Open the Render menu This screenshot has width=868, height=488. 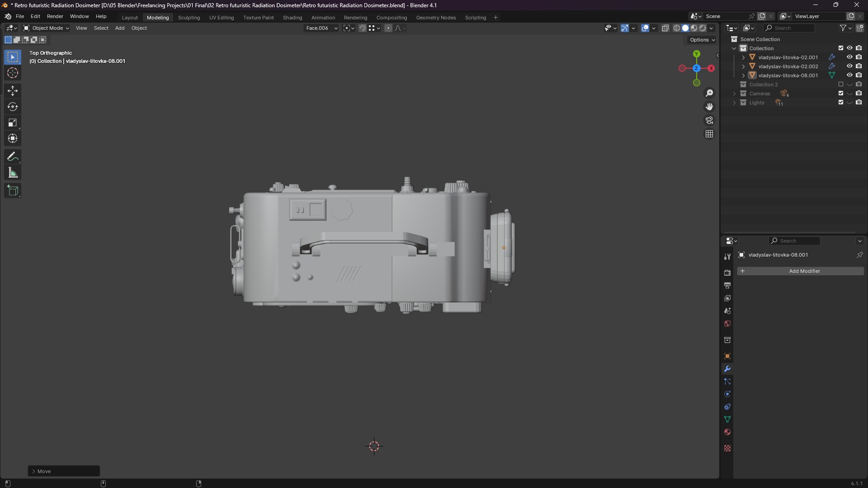pyautogui.click(x=55, y=16)
